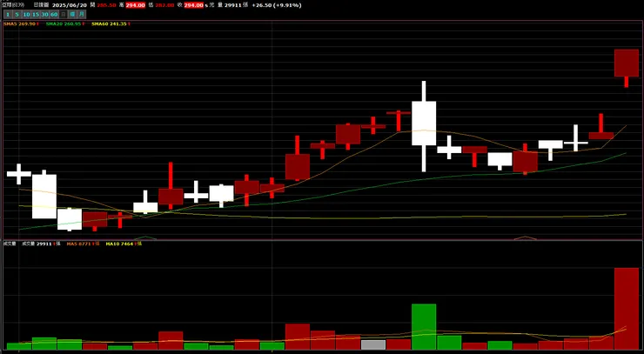
Task: Select the monthly (月) timeframe button
Action: click(82, 15)
